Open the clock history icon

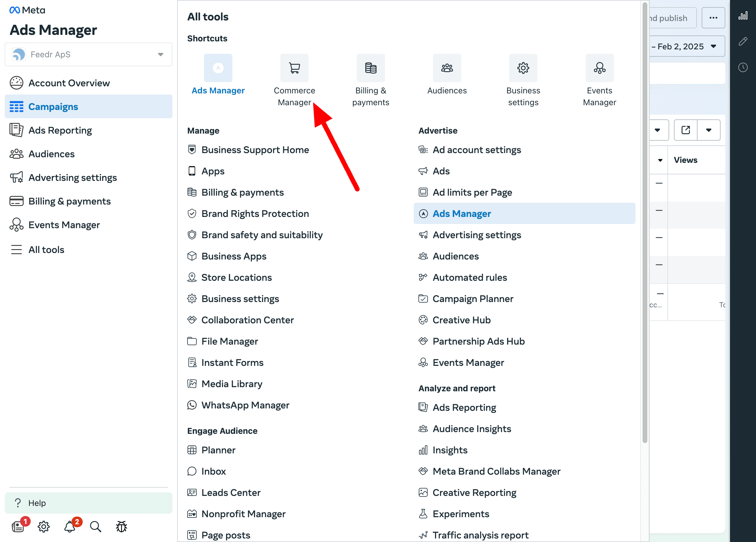click(743, 67)
